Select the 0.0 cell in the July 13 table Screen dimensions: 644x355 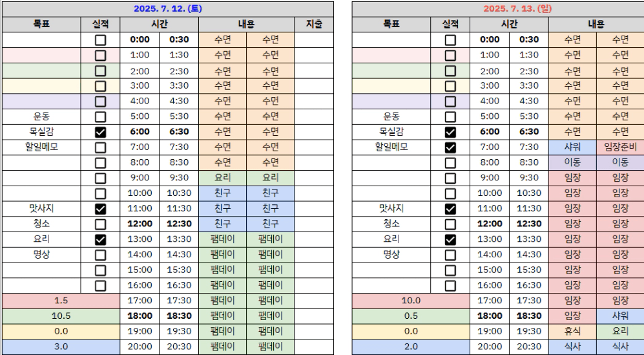click(411, 331)
